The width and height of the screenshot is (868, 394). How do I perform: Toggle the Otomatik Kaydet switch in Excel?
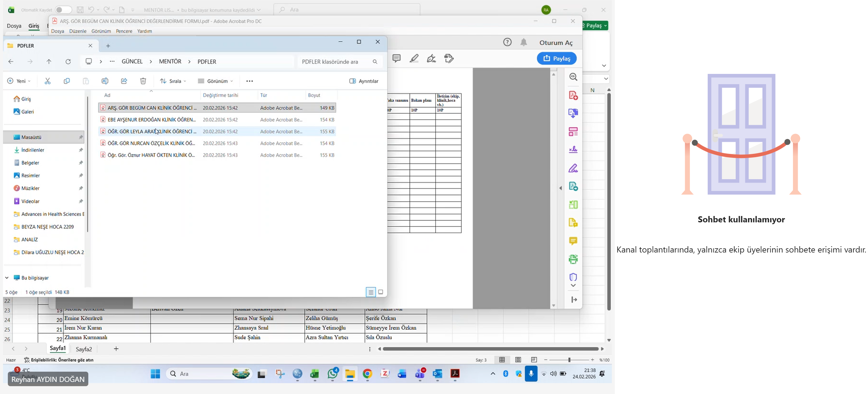tap(63, 10)
